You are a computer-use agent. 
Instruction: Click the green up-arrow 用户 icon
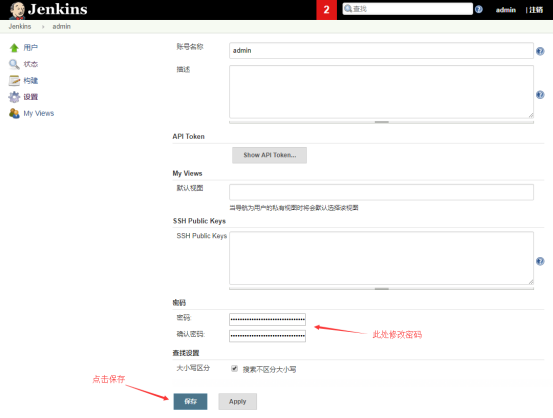pos(14,48)
